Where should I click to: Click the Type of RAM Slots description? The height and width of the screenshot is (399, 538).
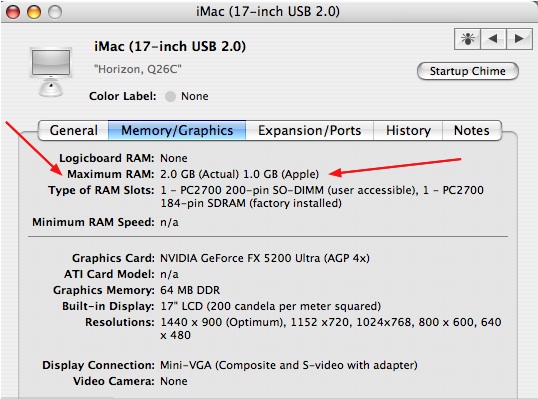pyautogui.click(x=322, y=197)
